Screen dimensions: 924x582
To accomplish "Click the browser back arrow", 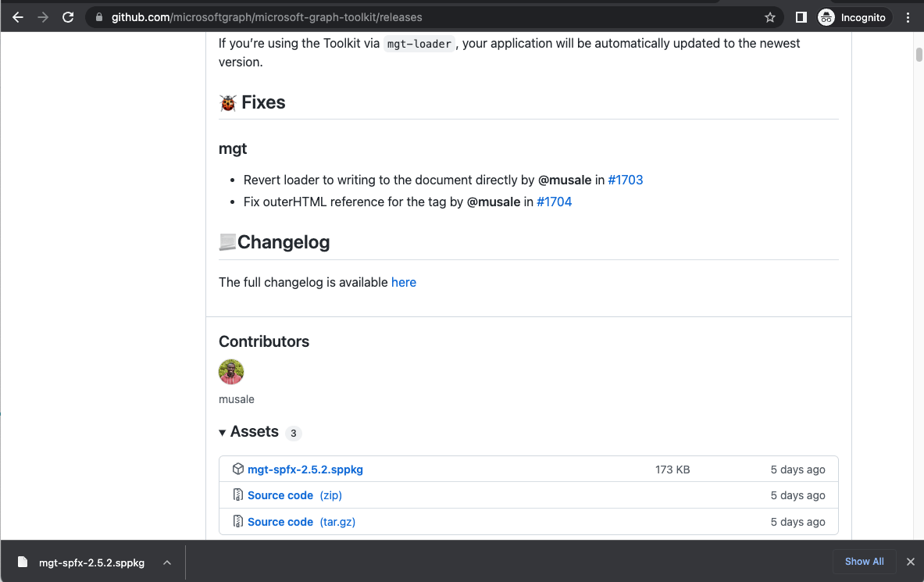I will [x=17, y=17].
